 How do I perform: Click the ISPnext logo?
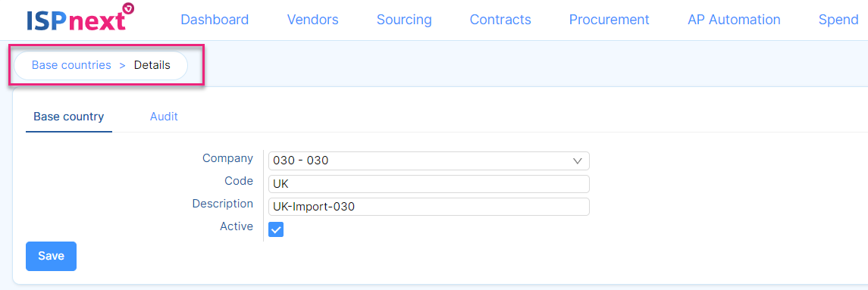80,17
